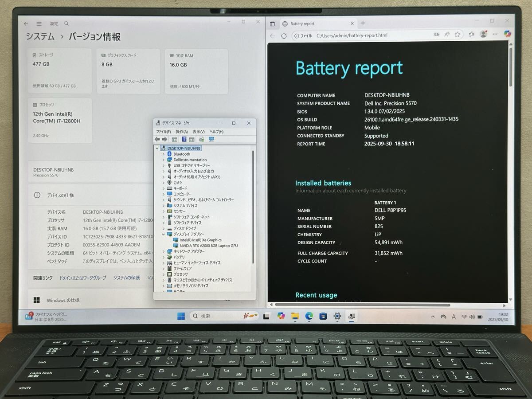This screenshot has height=399, width=532.
Task: Open the Windows Start button
Action: (x=181, y=316)
